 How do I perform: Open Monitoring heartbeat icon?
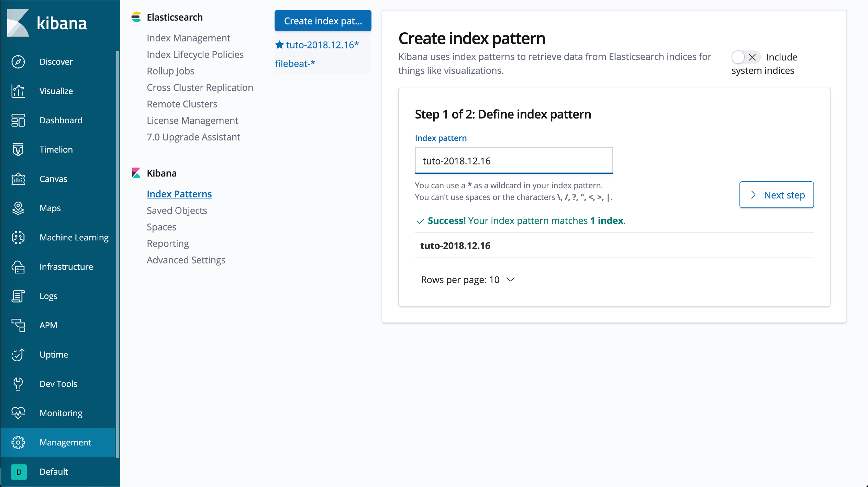(x=18, y=413)
